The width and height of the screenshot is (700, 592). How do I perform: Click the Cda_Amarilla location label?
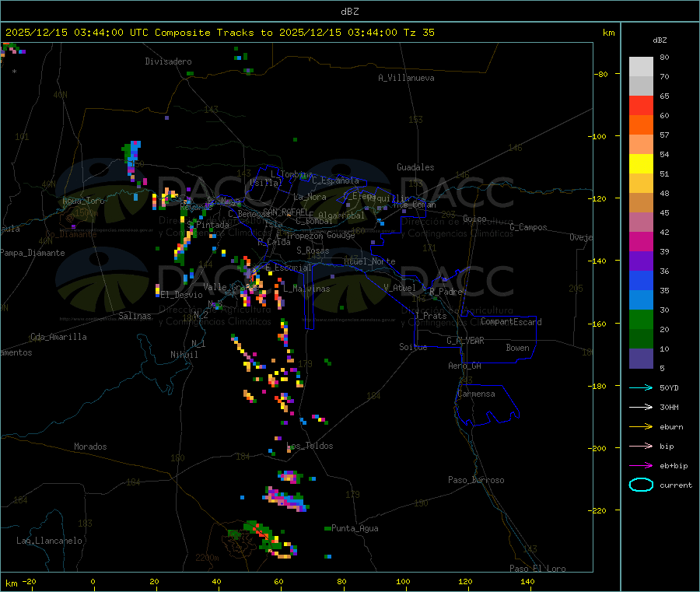click(58, 337)
